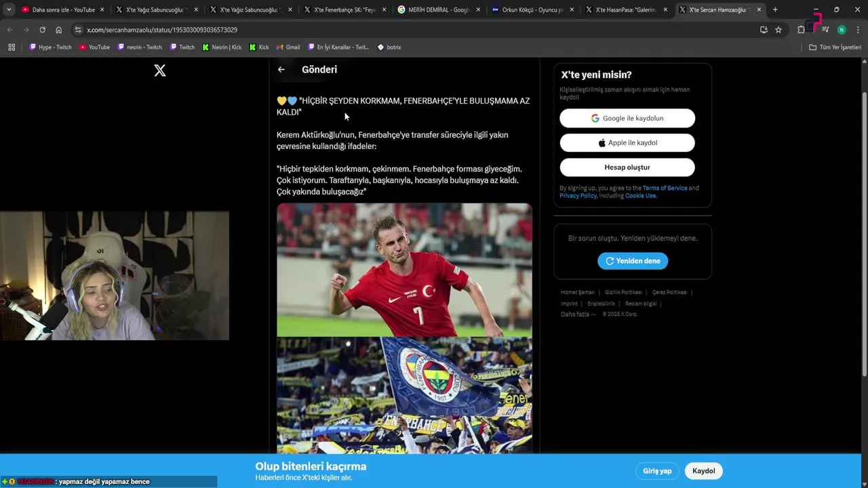Screen dimensions: 868x488
Task: Sign up via 'Google ile kaydolun'
Action: [x=627, y=118]
